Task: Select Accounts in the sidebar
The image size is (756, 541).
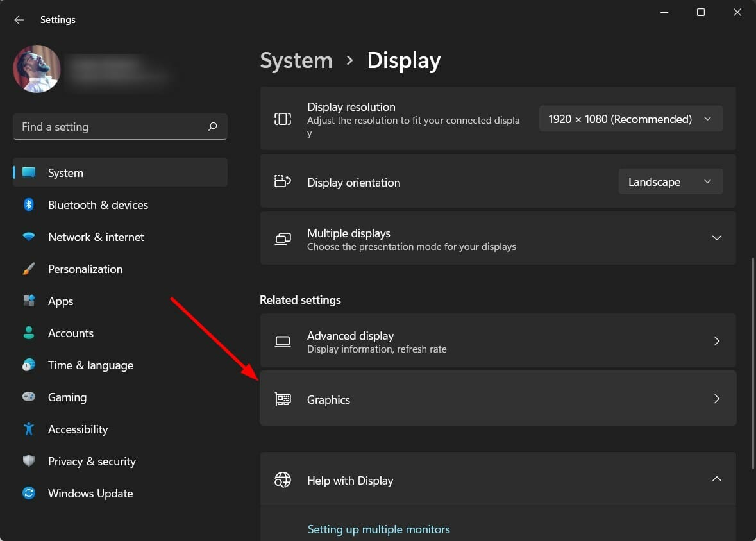Action: tap(71, 333)
